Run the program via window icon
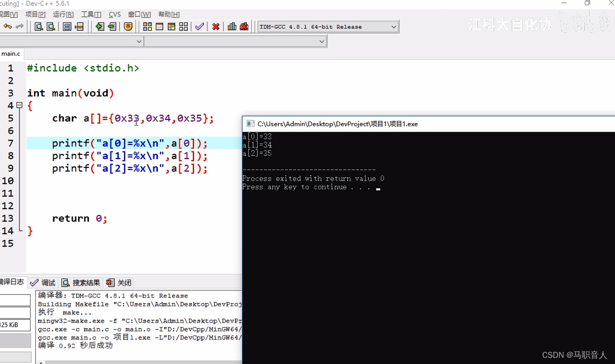Image resolution: width=615 pixels, height=364 pixels. 159,27
